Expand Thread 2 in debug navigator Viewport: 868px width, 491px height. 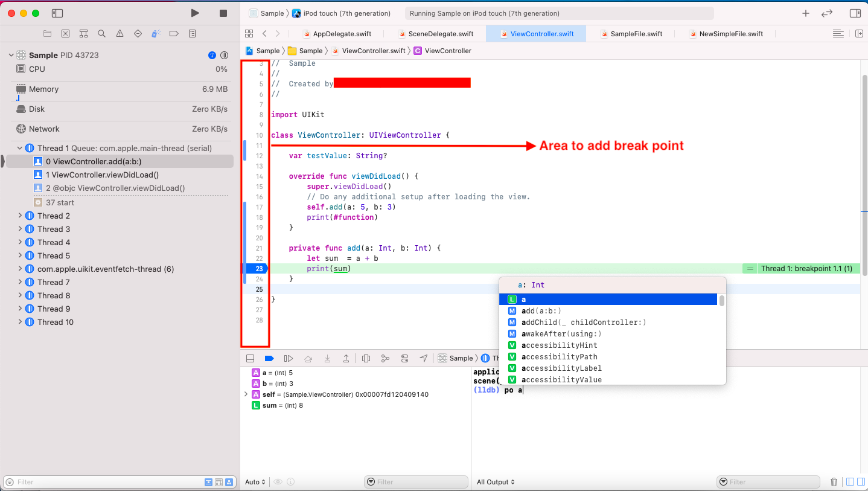(x=20, y=216)
